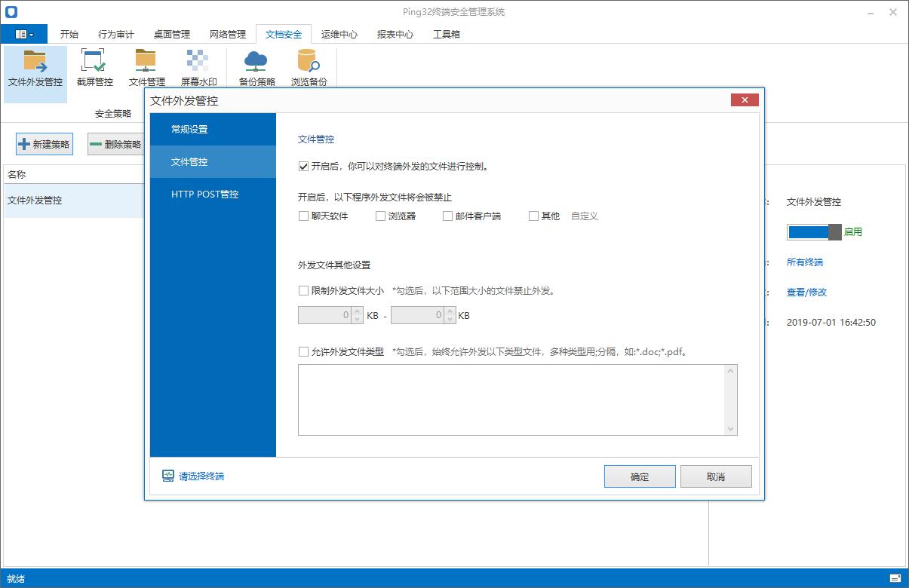Click the Ping32 shield logo icon
909x588 pixels.
pos(11,12)
